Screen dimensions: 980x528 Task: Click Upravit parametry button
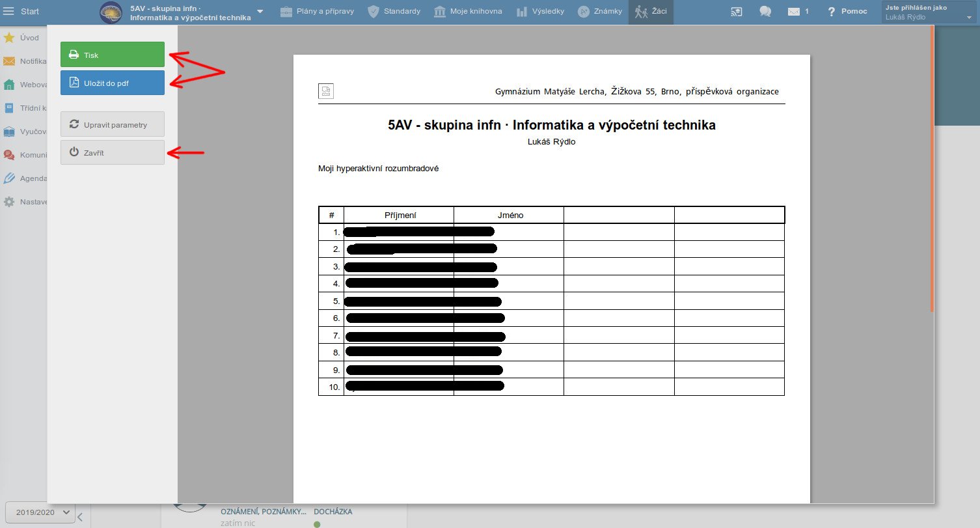tap(112, 124)
